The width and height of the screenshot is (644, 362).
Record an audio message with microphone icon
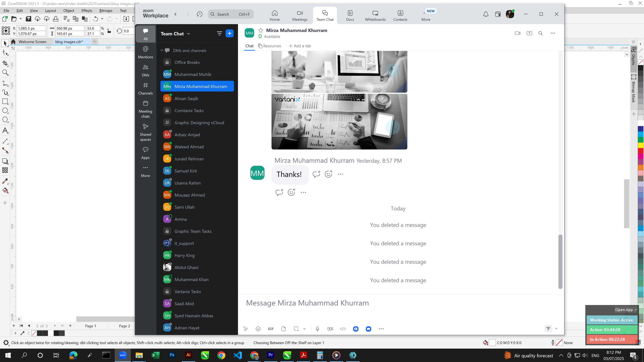[x=317, y=329]
